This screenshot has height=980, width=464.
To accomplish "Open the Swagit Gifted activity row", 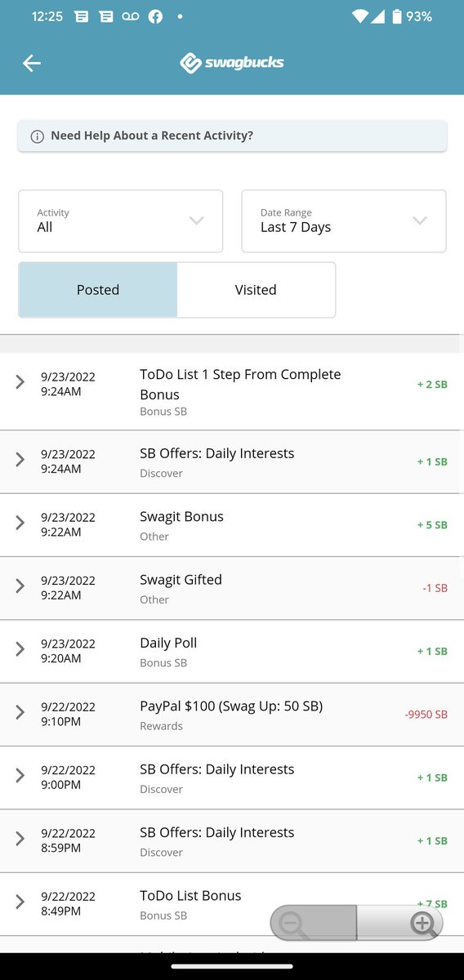I will tap(232, 588).
